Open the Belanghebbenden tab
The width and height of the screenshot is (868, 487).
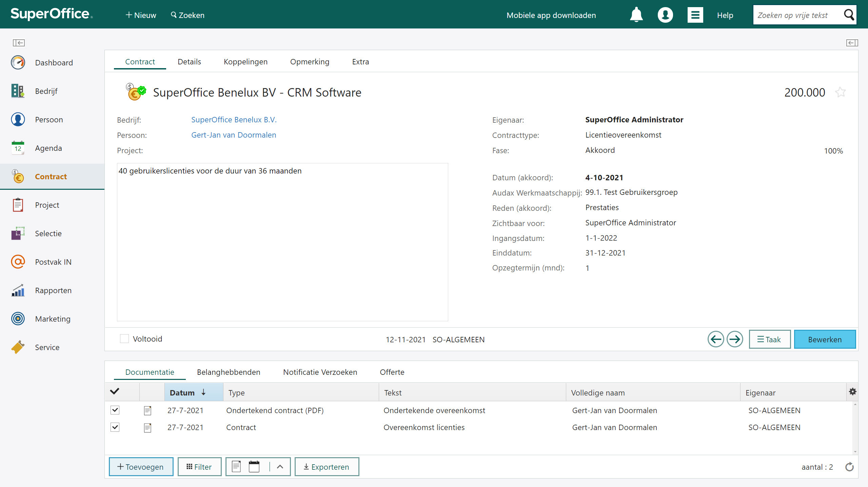(x=229, y=372)
